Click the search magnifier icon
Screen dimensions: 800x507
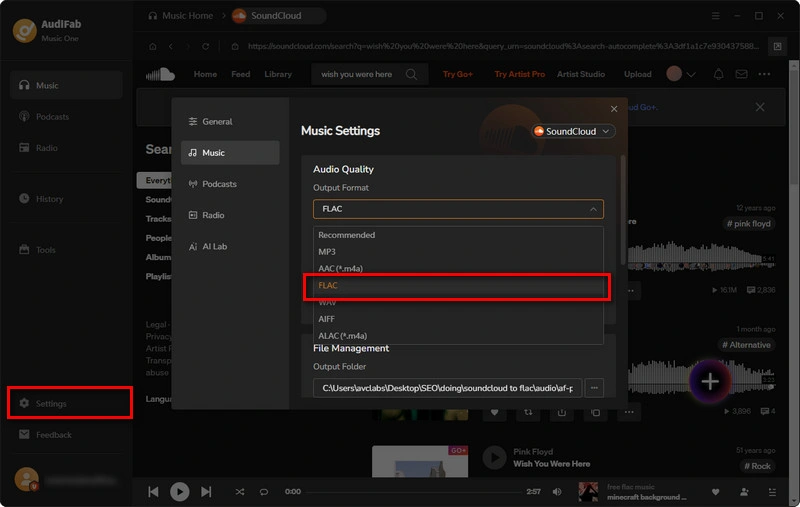tap(411, 74)
